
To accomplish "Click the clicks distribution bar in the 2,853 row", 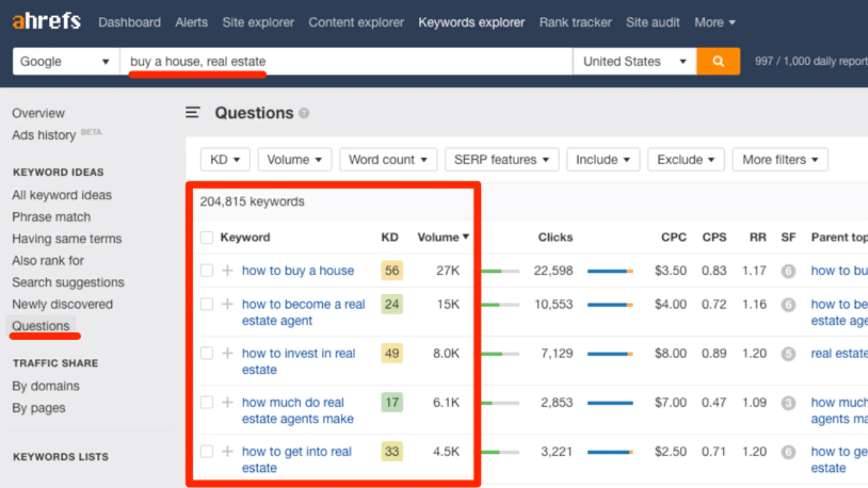I will 610,403.
